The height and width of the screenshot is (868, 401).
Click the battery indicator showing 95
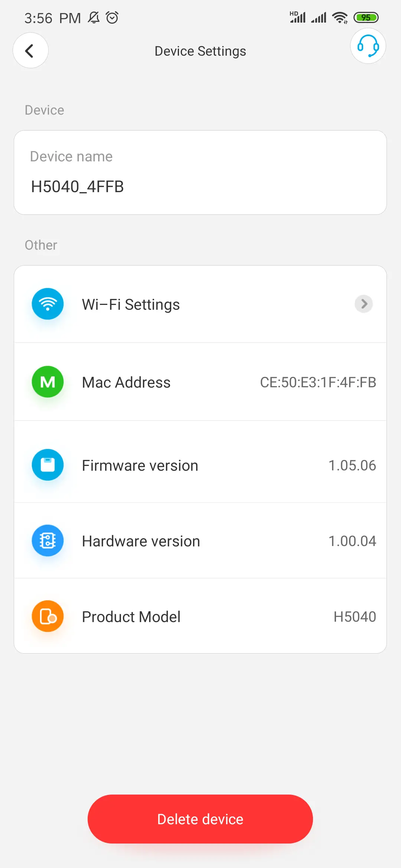pos(366,17)
